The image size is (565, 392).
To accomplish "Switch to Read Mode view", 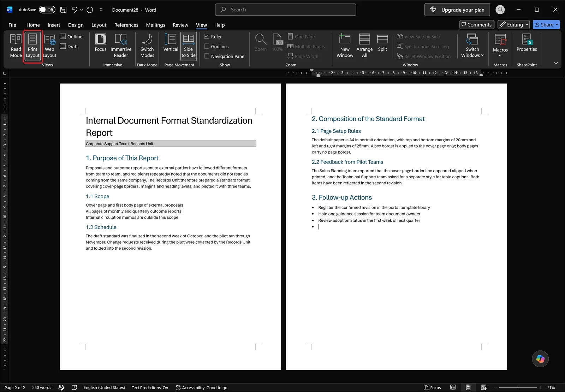I will pos(16,46).
